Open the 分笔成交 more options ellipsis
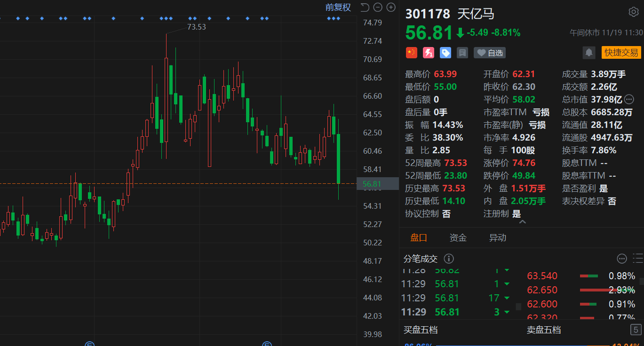Image resolution: width=644 pixels, height=346 pixels. (x=622, y=259)
